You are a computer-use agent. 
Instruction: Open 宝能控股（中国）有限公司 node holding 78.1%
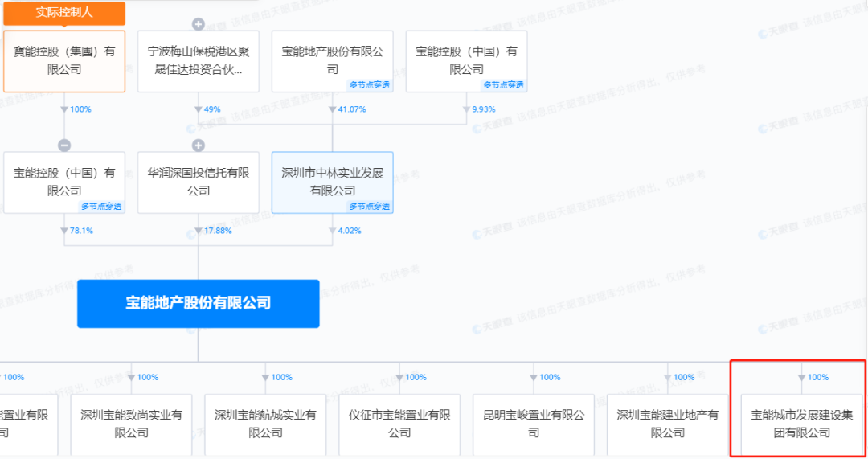pyautogui.click(x=64, y=182)
